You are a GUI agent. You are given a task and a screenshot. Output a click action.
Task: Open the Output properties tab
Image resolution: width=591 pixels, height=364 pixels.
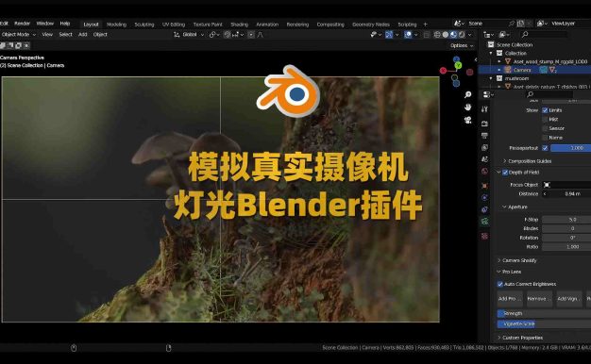pos(484,135)
